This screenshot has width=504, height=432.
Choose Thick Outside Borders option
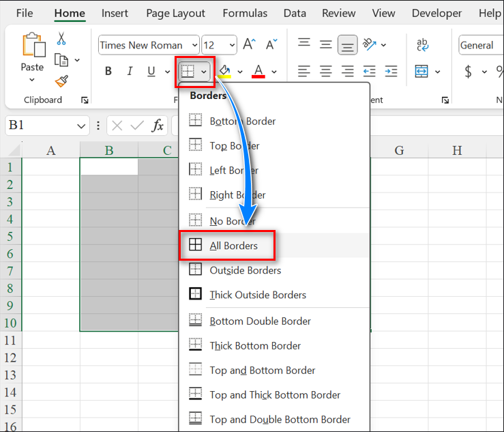point(257,295)
